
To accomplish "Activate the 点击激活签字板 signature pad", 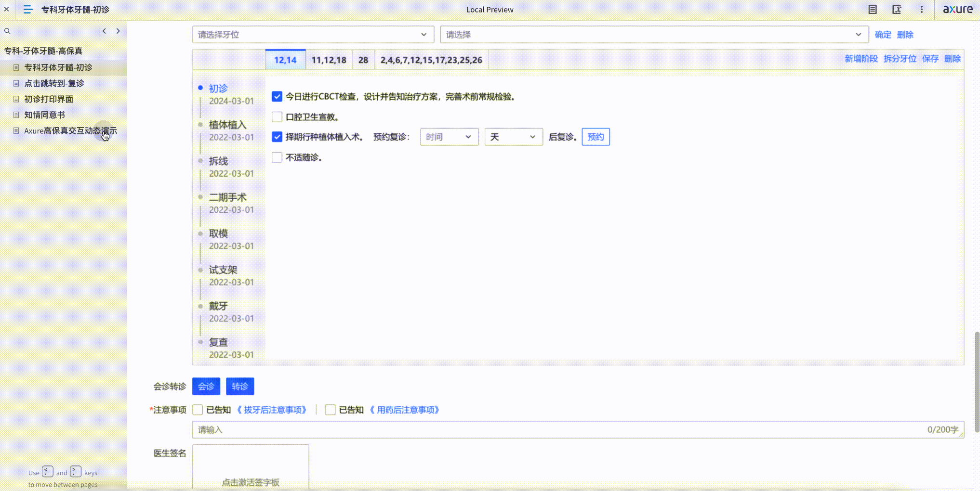I will coord(250,482).
